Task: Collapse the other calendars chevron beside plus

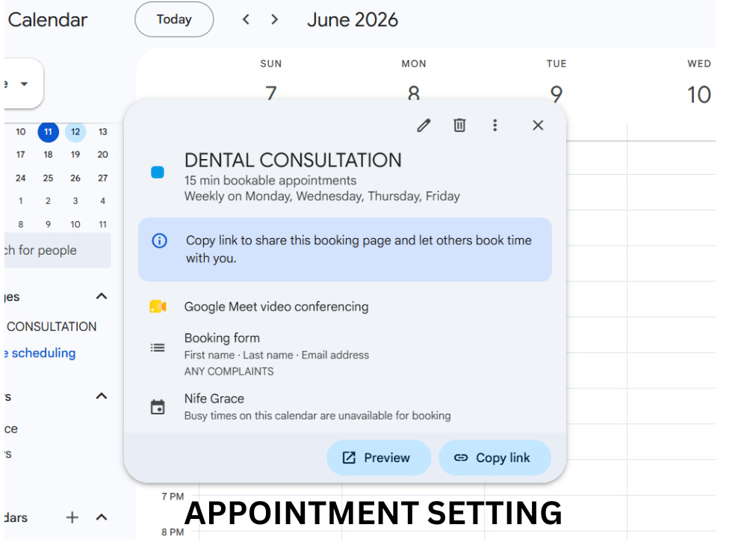Action: click(x=102, y=517)
